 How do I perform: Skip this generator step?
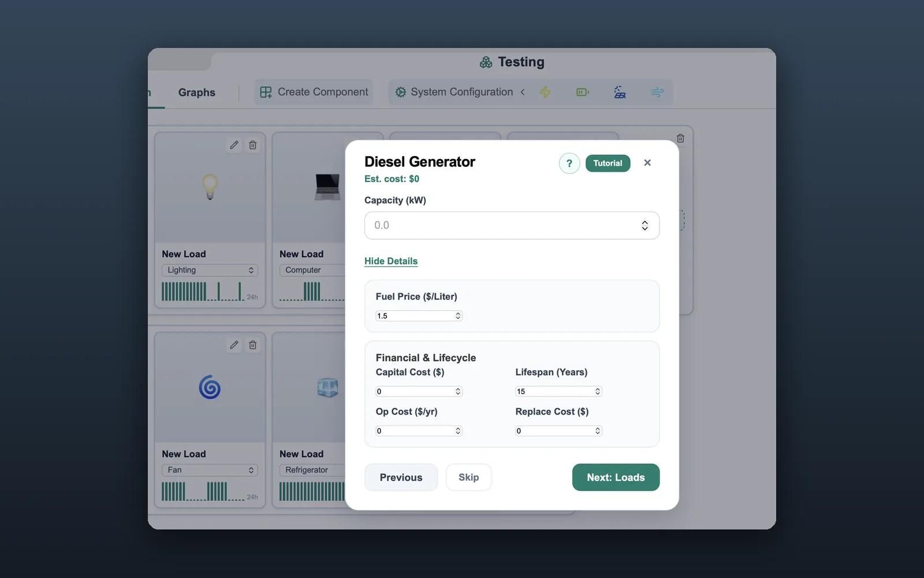(469, 477)
